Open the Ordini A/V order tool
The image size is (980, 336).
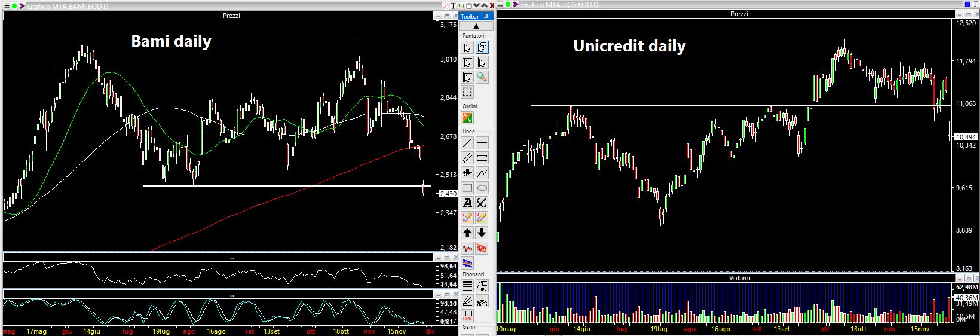tap(467, 118)
